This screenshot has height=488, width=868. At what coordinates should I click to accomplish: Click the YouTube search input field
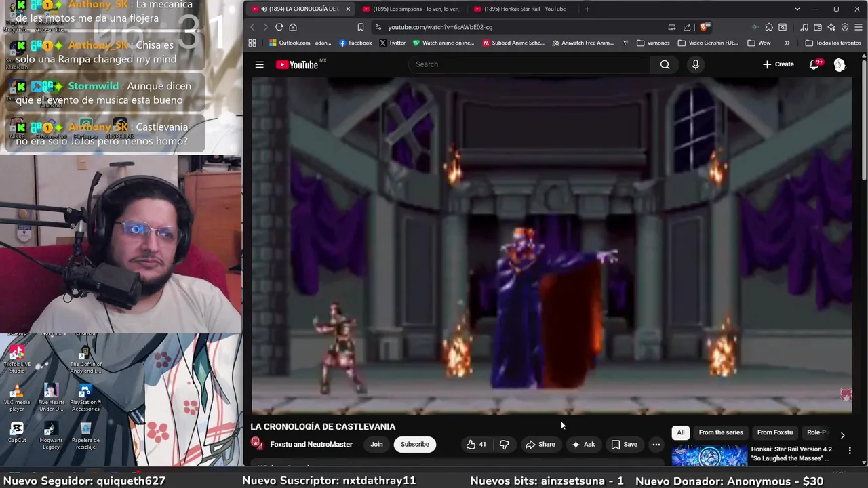[x=530, y=64]
